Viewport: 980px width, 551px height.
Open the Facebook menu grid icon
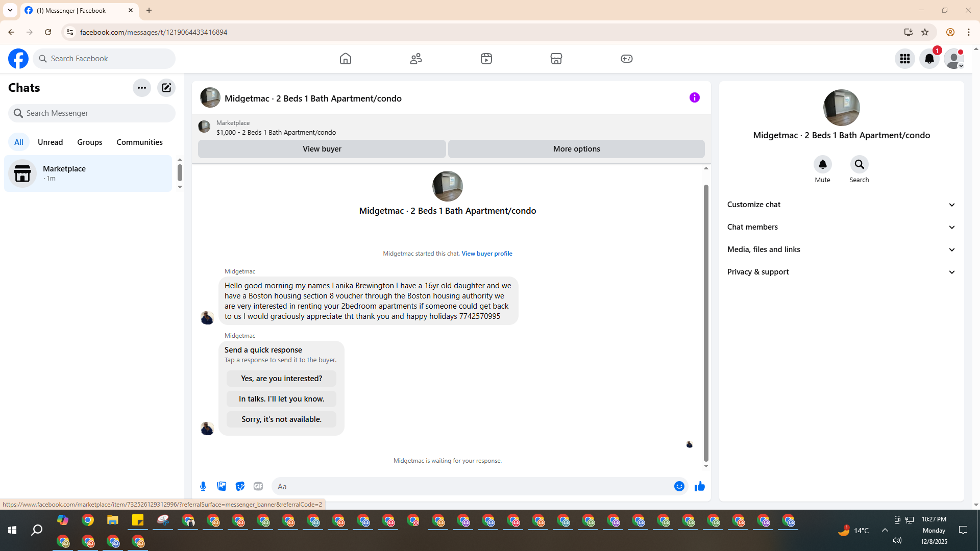click(905, 59)
